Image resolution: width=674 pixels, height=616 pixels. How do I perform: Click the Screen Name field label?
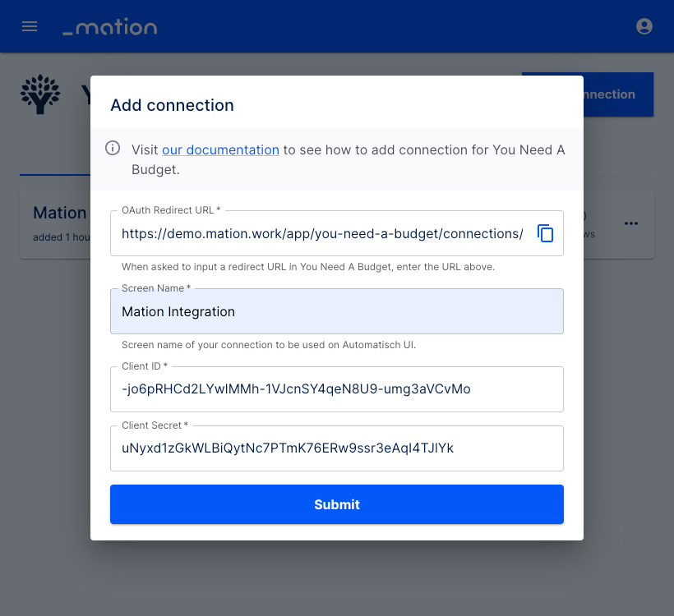(x=155, y=288)
